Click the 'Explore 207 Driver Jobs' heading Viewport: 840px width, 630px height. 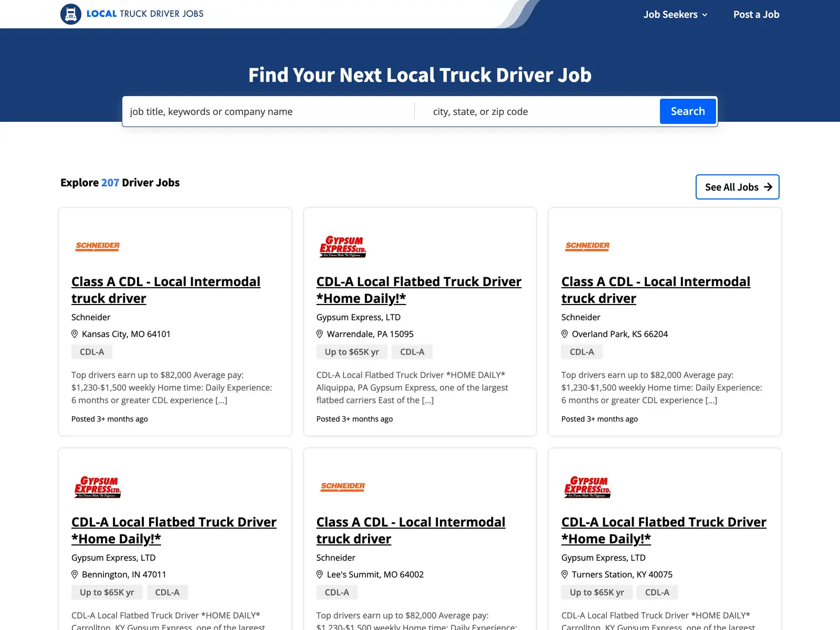(x=120, y=183)
